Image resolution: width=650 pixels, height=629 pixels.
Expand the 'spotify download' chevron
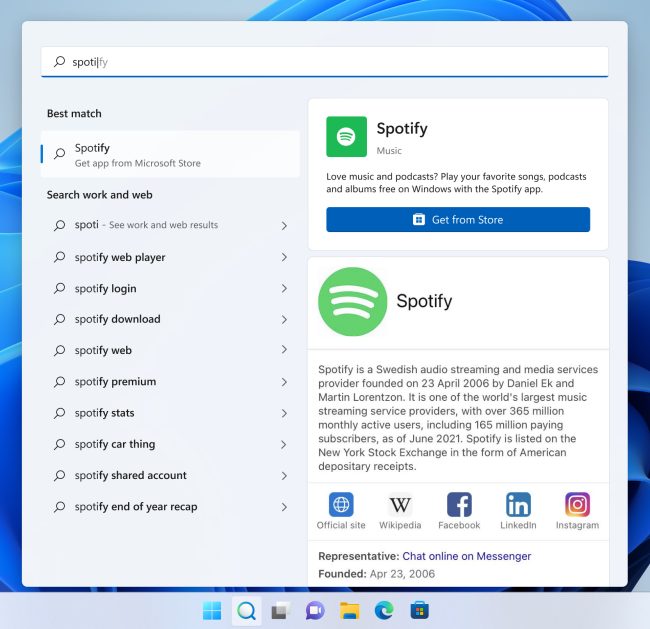point(284,319)
